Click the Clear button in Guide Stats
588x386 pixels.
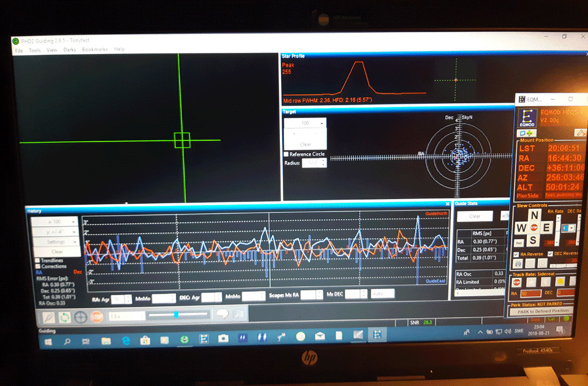click(x=475, y=216)
